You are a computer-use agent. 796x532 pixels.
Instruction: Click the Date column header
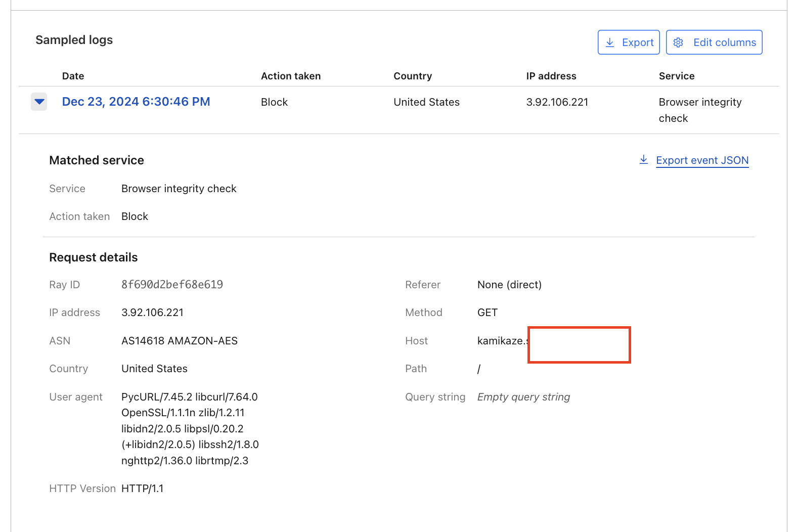pos(73,76)
